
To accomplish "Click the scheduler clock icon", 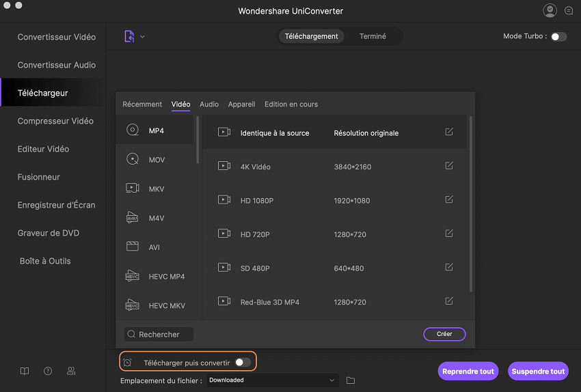I will point(128,363).
